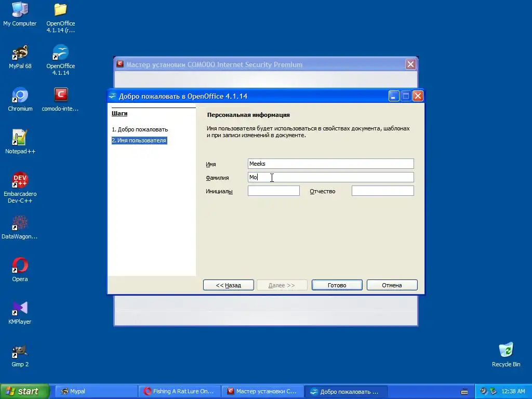
Task: Select step 1. Добро пожаловать
Action: 140,129
